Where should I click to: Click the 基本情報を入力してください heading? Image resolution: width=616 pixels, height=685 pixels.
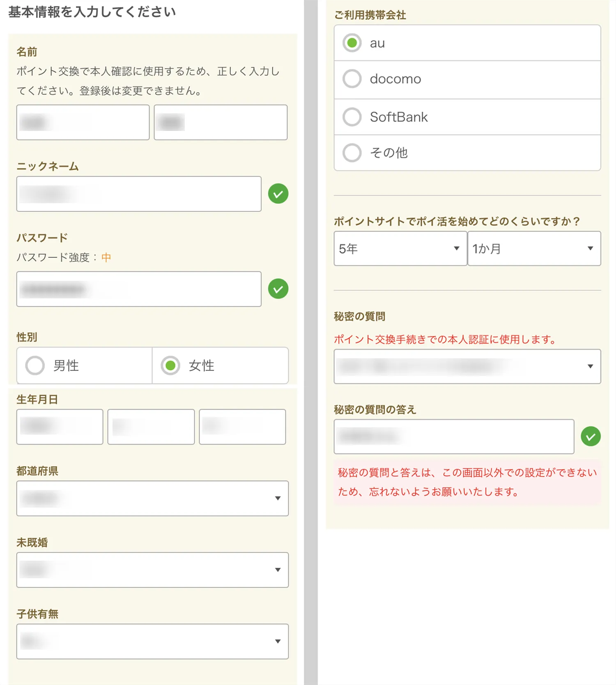click(x=92, y=11)
